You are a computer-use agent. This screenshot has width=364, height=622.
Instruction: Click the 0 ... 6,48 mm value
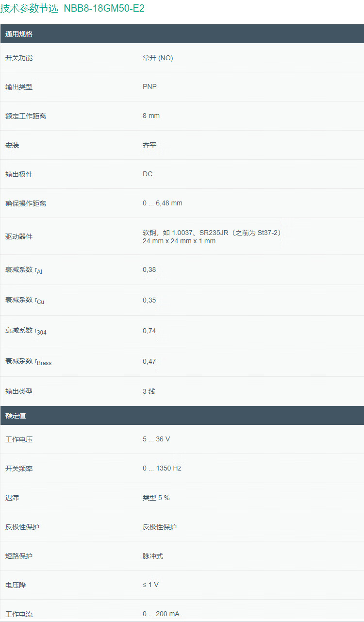tap(163, 203)
